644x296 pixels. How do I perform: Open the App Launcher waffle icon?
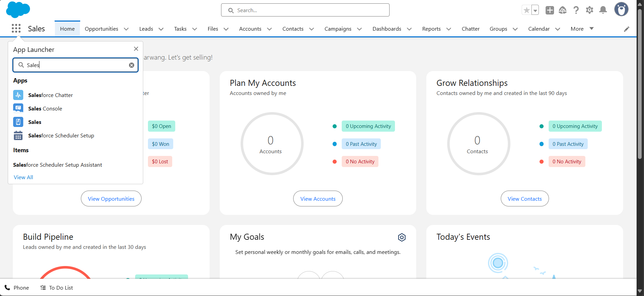tap(16, 29)
